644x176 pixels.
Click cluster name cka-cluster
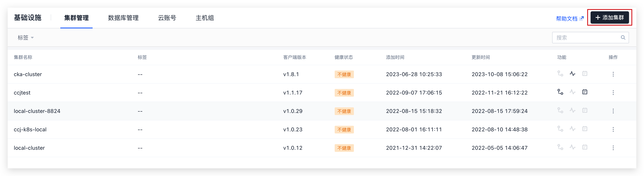coord(28,74)
